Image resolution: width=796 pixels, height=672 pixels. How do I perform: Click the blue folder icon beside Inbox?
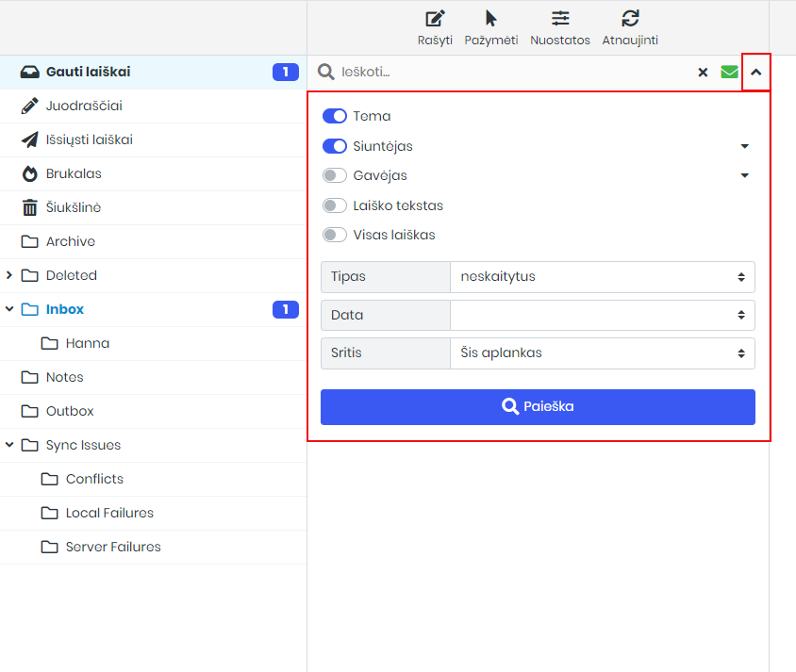[29, 310]
